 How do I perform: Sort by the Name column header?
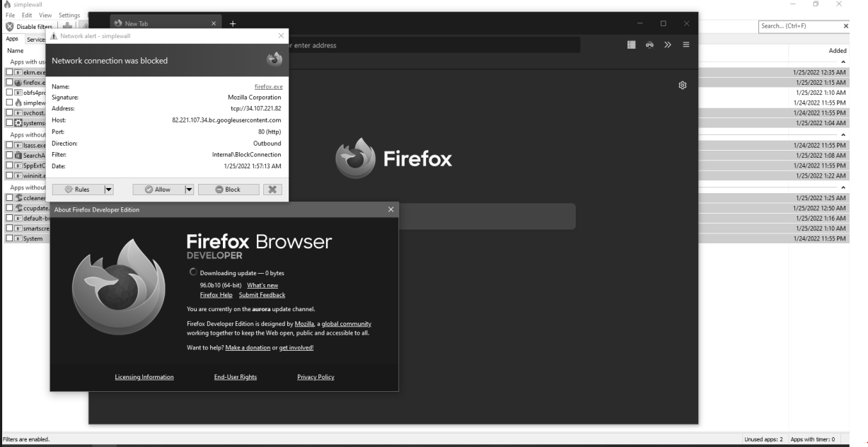pyautogui.click(x=16, y=51)
